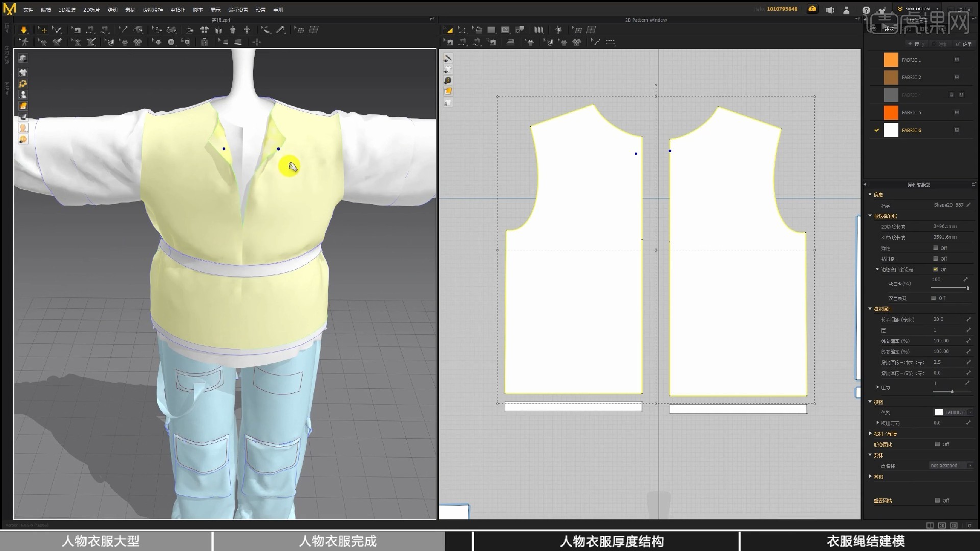The image size is (980, 551).
Task: Open the 文件 menu
Action: (28, 10)
